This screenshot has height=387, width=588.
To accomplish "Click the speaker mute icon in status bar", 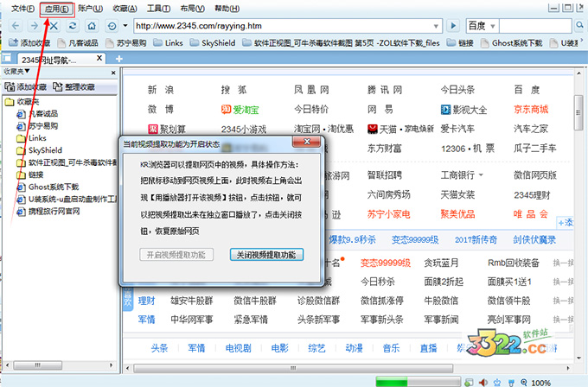I will click(483, 382).
